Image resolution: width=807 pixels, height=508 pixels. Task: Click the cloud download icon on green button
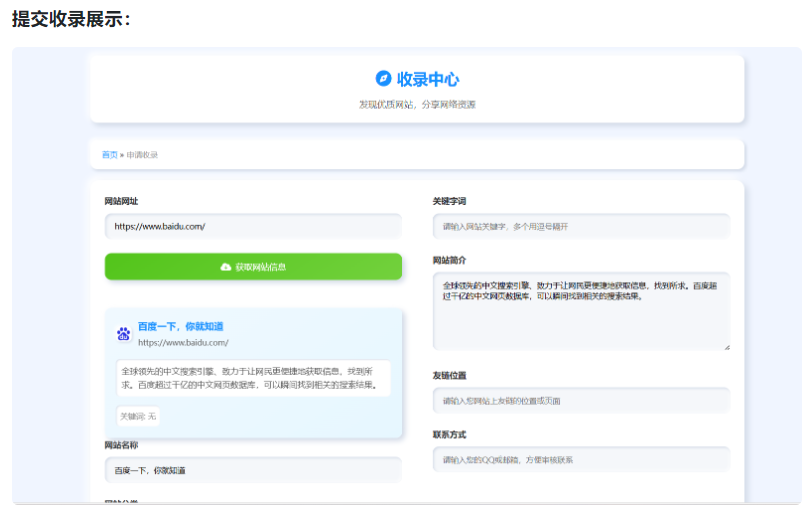pos(226,267)
